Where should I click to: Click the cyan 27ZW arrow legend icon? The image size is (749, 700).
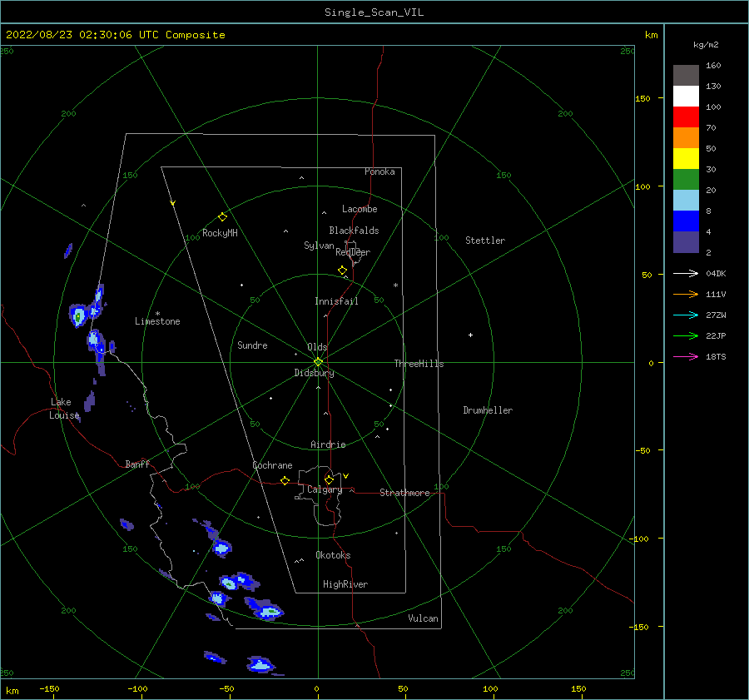(x=686, y=315)
